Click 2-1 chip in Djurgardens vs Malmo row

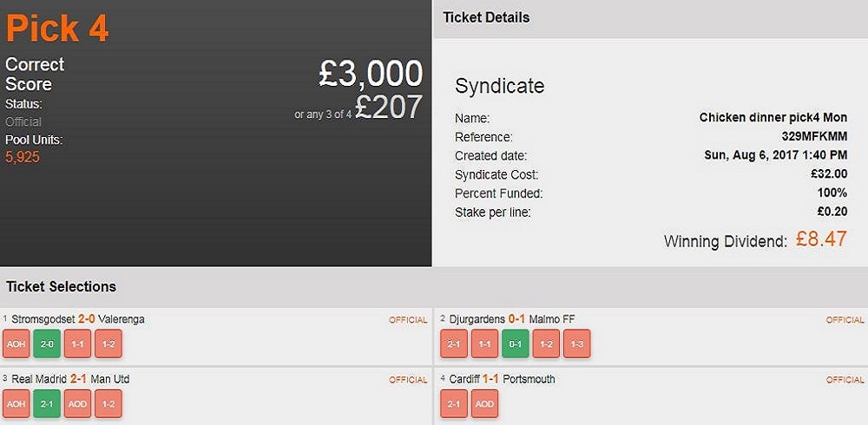pos(454,343)
